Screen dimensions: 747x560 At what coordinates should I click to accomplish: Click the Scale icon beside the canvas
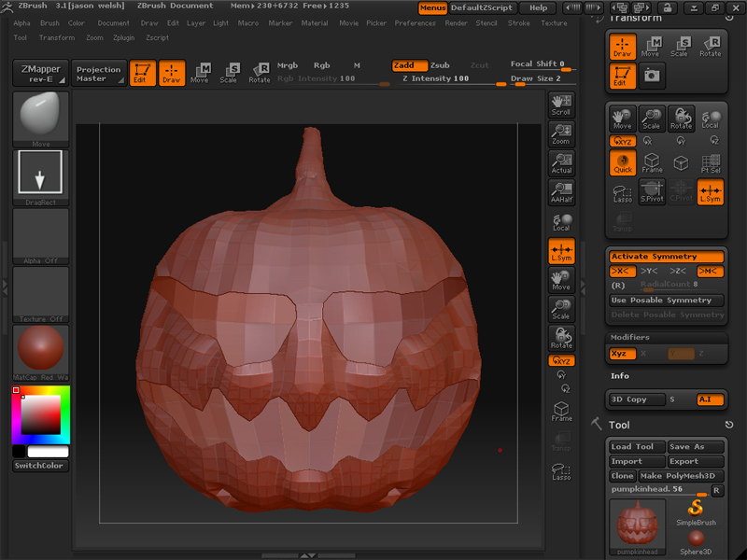tap(561, 309)
